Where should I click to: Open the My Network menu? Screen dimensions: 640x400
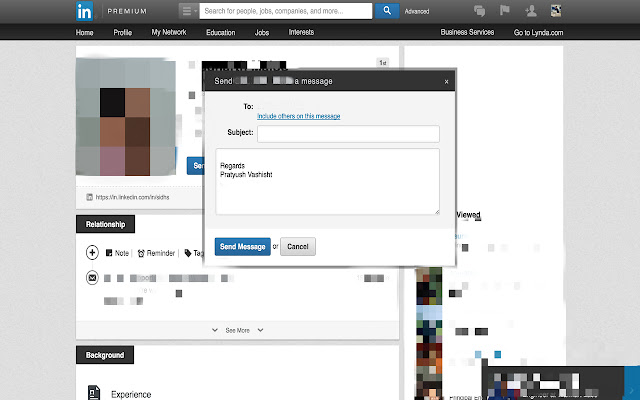[x=169, y=32]
